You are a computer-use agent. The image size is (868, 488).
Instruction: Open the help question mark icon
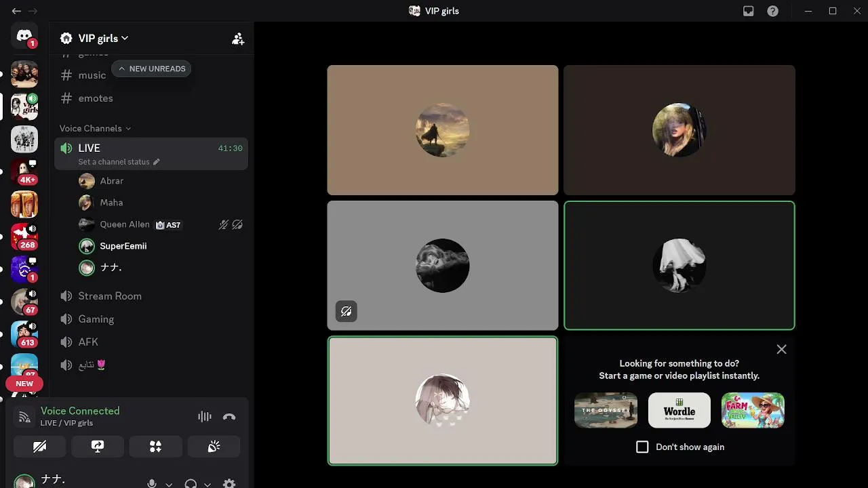point(772,11)
